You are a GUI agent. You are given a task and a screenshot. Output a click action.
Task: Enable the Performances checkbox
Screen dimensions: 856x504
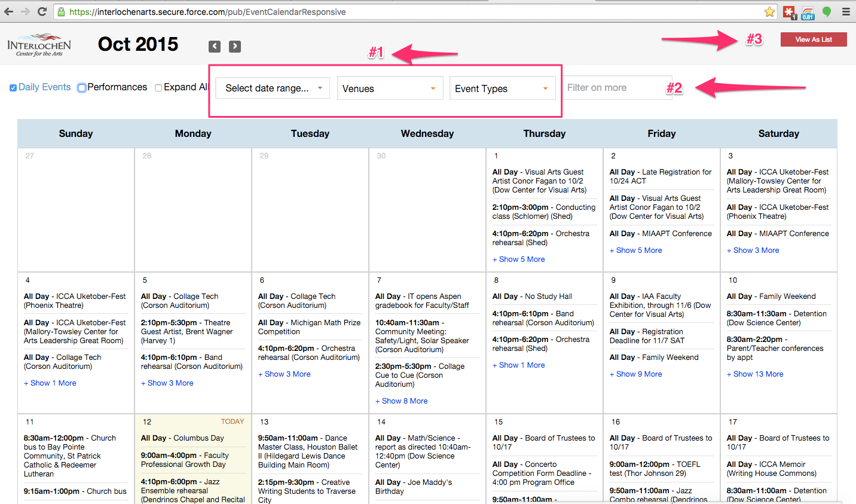pos(82,88)
